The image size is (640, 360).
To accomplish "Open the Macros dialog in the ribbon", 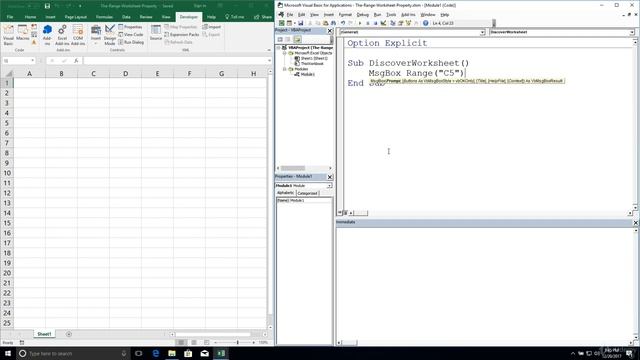I will (x=22, y=33).
